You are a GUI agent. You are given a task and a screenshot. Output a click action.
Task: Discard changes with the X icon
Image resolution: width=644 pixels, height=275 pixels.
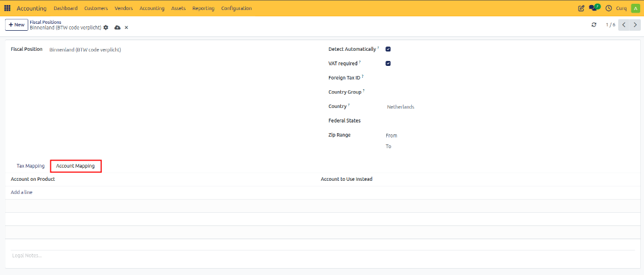click(x=126, y=28)
